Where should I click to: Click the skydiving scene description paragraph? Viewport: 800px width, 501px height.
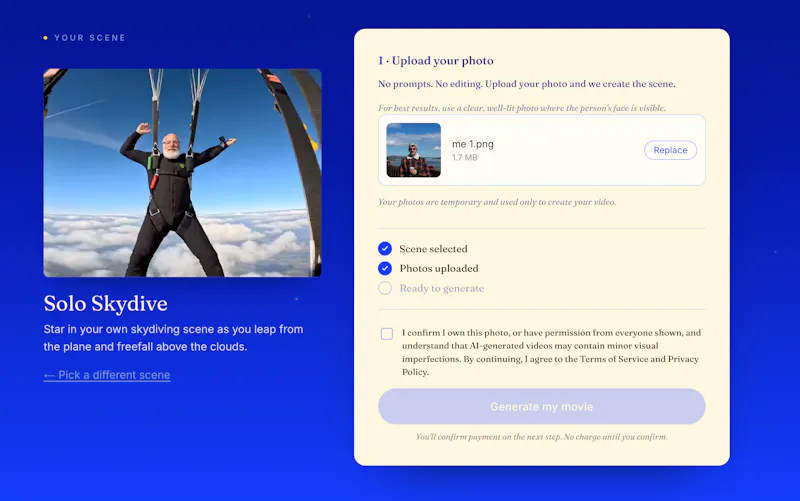tap(173, 338)
